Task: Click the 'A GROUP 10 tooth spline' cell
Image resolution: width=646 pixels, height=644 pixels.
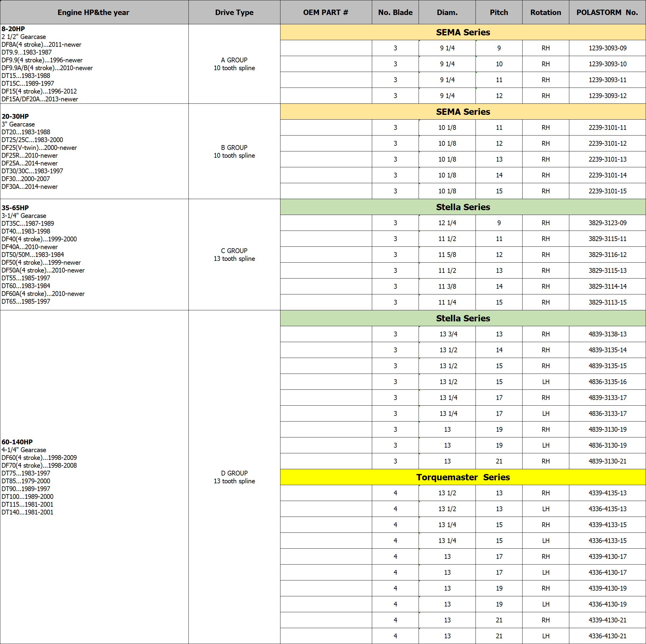Action: coord(234,64)
